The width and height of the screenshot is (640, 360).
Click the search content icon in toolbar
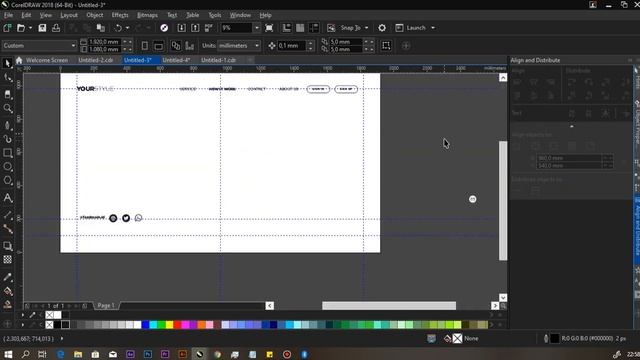click(x=164, y=28)
